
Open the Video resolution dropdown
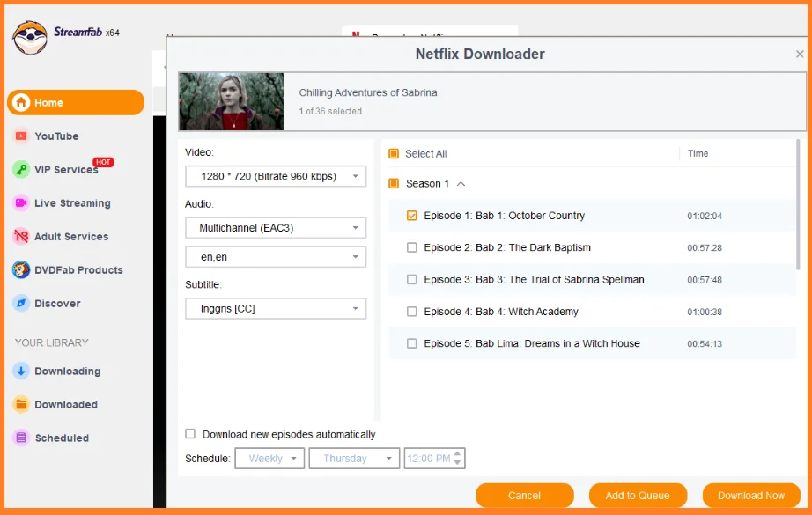pos(276,176)
